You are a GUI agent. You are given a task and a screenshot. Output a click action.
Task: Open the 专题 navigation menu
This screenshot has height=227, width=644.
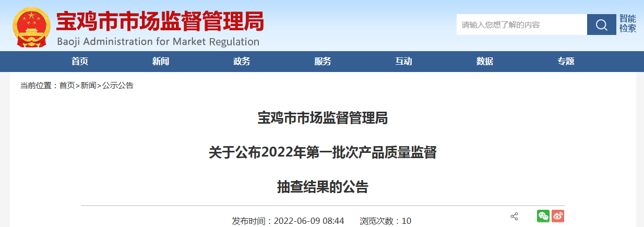click(x=566, y=61)
